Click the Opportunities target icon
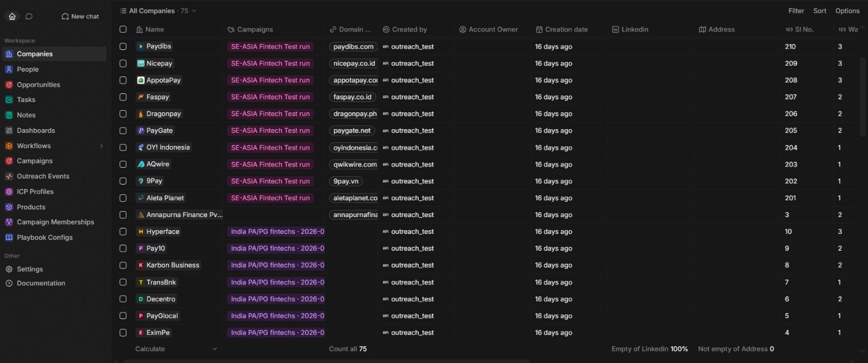Screen dimensions: 868x363 [9, 85]
